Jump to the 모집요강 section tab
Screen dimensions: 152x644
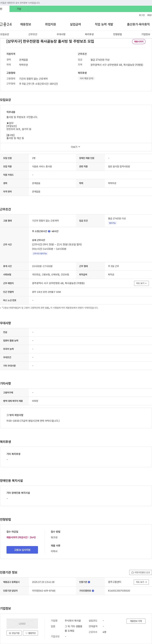tap(4, 34)
